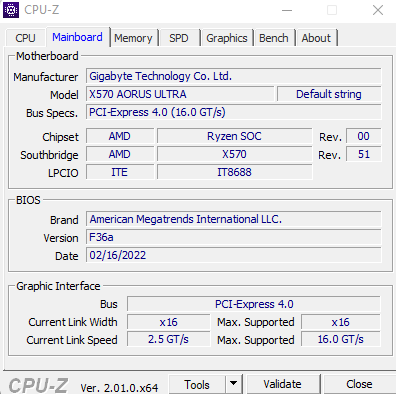The width and height of the screenshot is (396, 394).
Task: Open the Tools dropdown arrow
Action: (234, 384)
